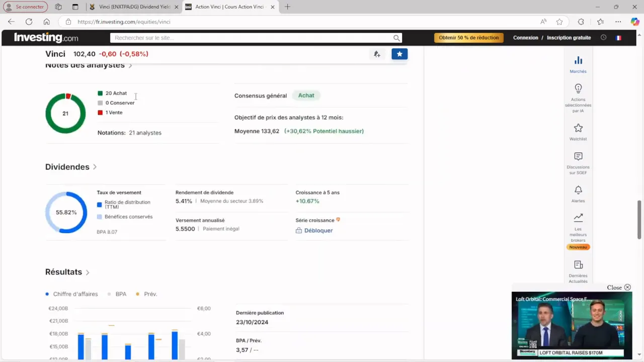644x362 pixels.
Task: Close the Vinci Dividend Yield tab
Action: (176, 7)
